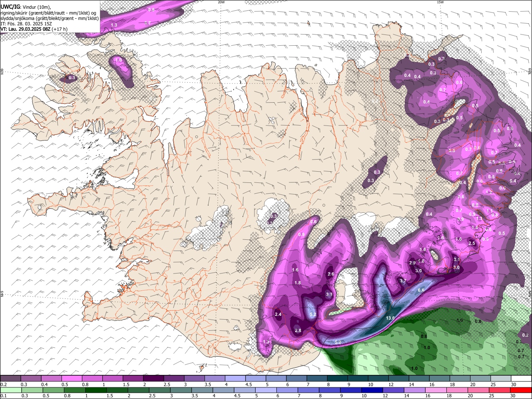The height and width of the screenshot is (399, 532).
Task: Pick the palest green rain swatch after 0.1
Action: click(x=11, y=390)
